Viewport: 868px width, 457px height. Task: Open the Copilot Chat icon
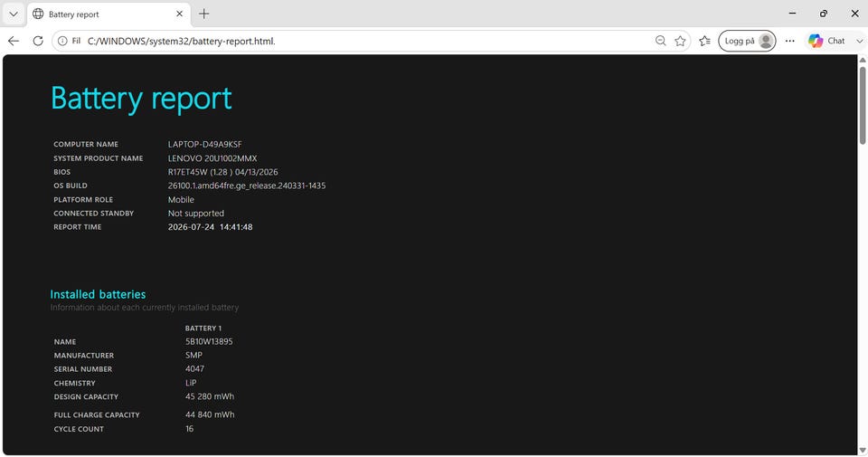816,41
